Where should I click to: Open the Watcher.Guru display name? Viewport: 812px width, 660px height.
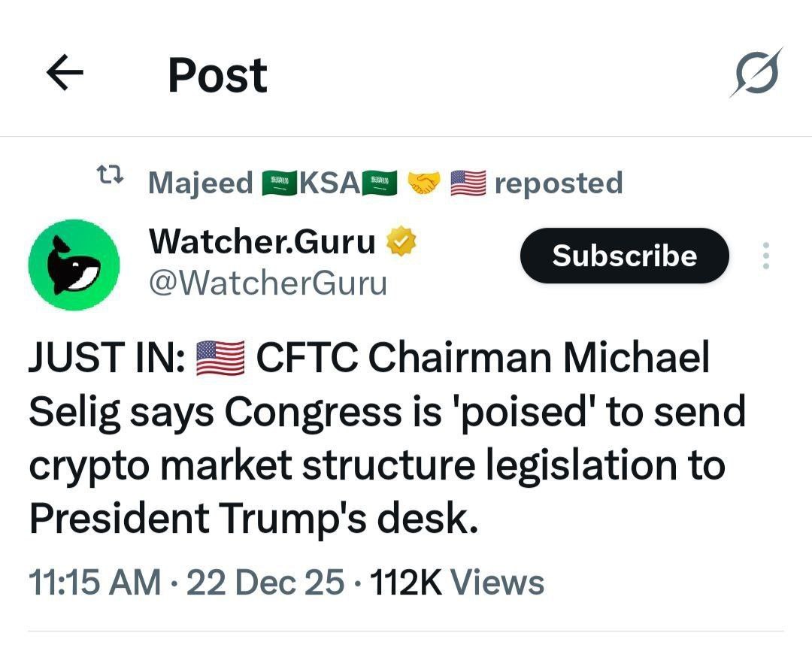(x=262, y=242)
